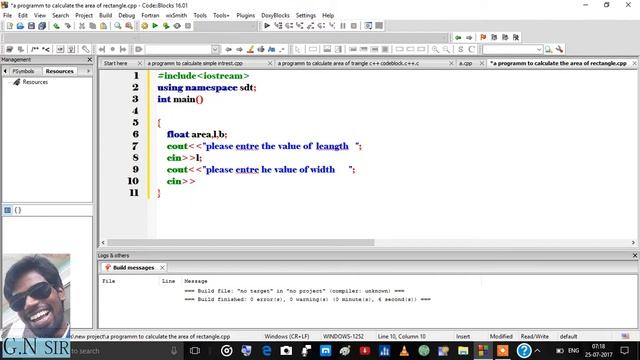The height and width of the screenshot is (360, 640).
Task: Click the Build and run icon
Action: point(166,26)
